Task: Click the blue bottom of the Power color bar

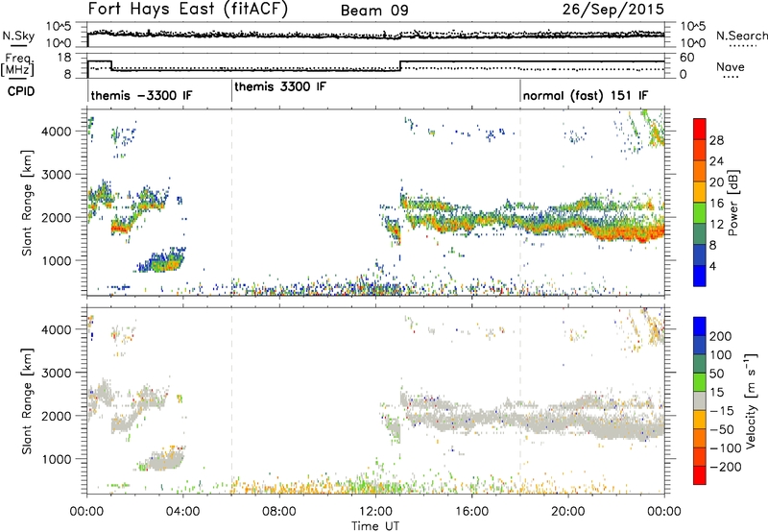Action: tap(700, 276)
